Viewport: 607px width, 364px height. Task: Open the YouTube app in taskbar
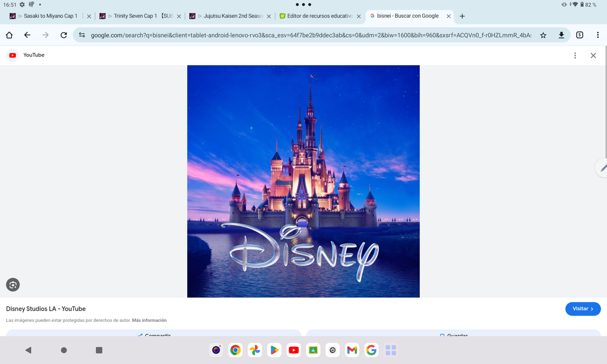coord(293,350)
